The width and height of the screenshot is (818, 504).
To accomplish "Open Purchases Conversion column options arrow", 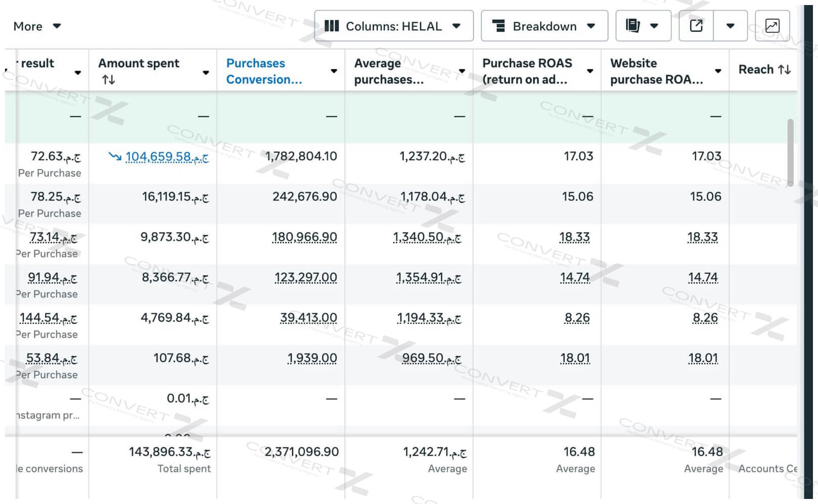I will coord(334,71).
